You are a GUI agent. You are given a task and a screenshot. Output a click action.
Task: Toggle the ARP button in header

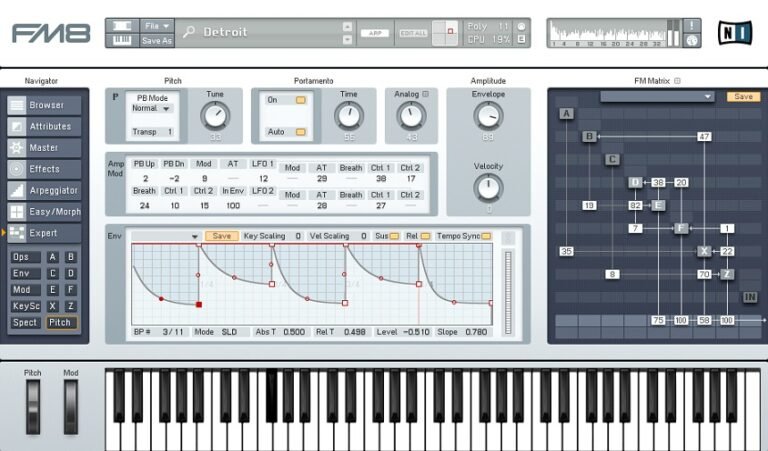pos(375,33)
